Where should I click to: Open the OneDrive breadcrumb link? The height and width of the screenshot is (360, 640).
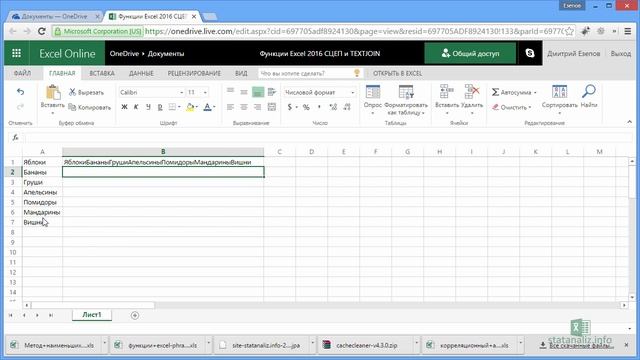124,53
